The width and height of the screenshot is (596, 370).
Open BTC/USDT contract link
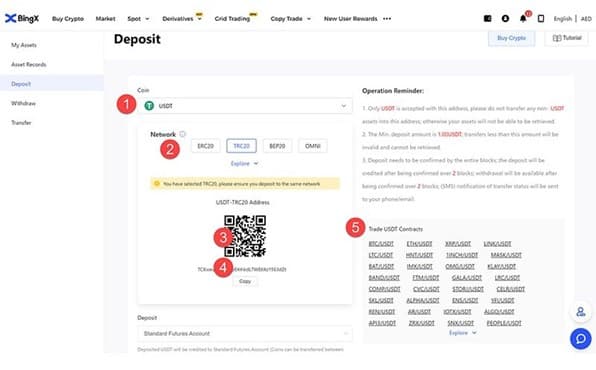point(381,244)
